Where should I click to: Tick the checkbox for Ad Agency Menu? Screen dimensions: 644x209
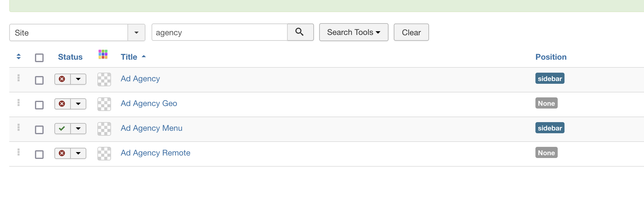39,130
